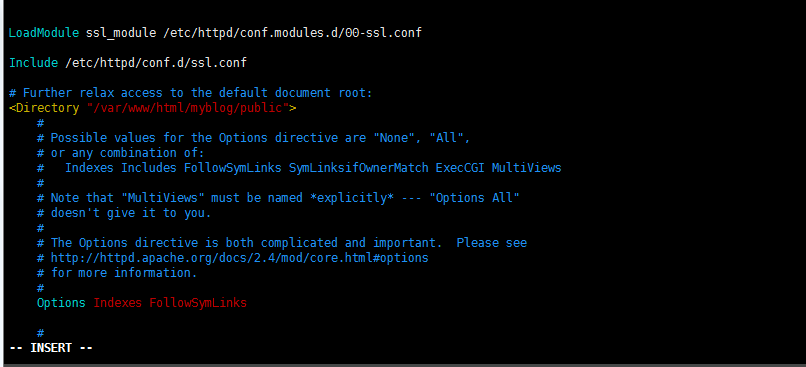Click ExecCGI in the comment line
This screenshot has width=806, height=367.
click(x=460, y=168)
